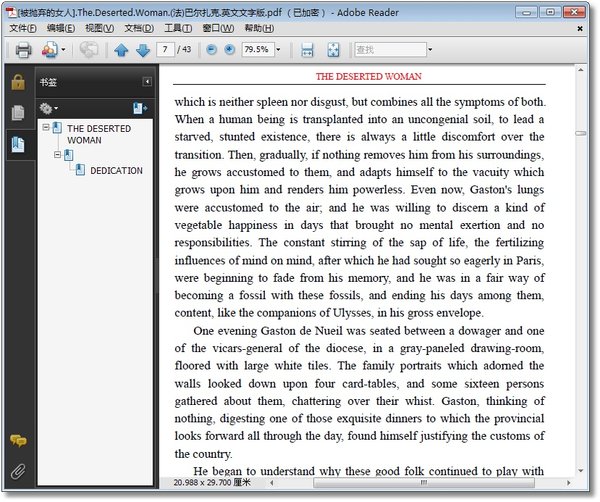Open the attachments paperclip panel

18,471
